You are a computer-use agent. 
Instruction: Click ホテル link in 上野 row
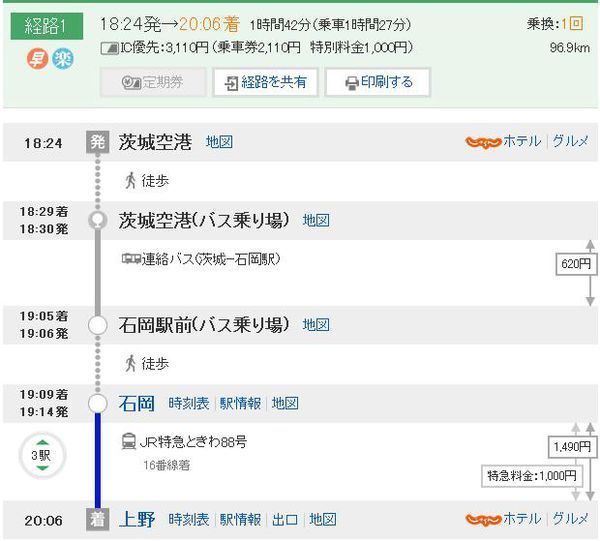pos(522,519)
